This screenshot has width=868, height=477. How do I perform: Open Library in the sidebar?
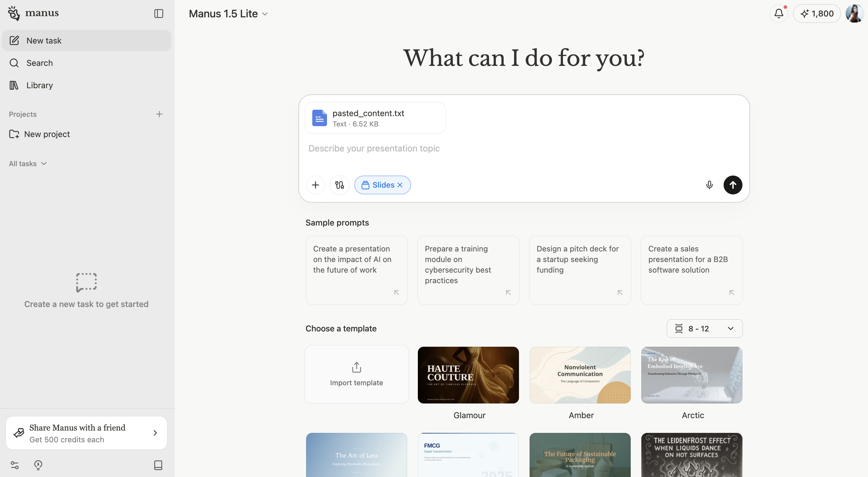[x=87, y=85]
